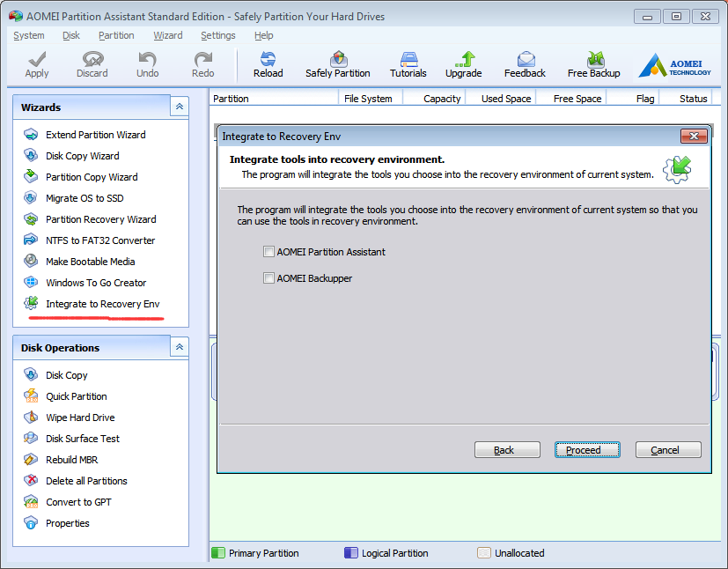Click the Status column header
The image size is (728, 569).
click(x=686, y=99)
